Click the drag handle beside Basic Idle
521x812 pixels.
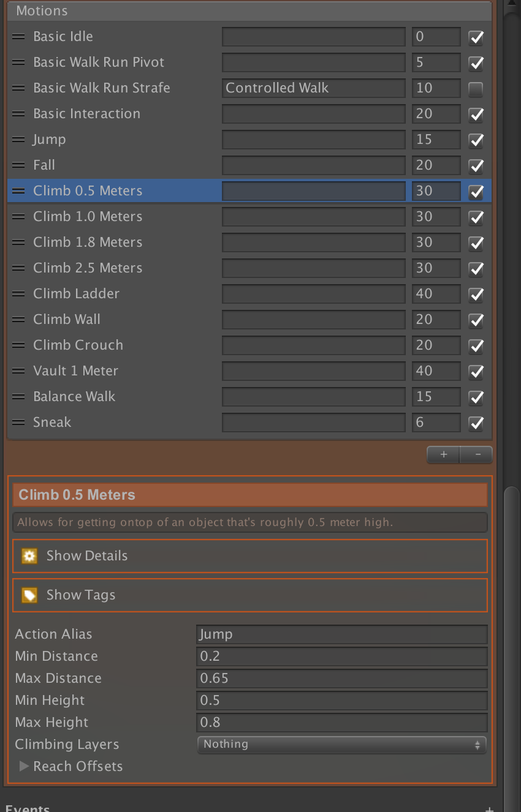[x=19, y=36]
